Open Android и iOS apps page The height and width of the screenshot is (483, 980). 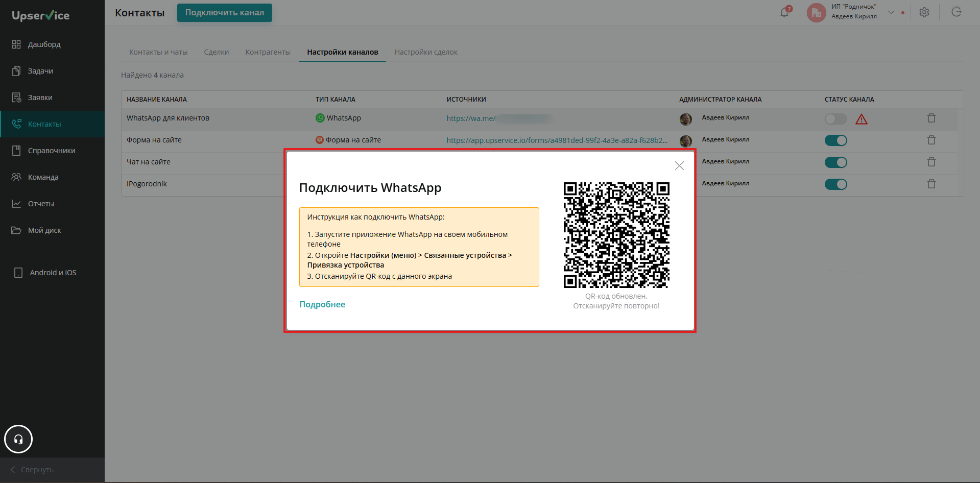(53, 273)
